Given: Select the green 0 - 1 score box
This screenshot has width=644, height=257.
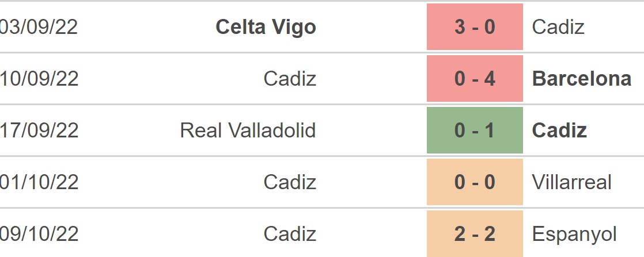Looking at the screenshot, I should [475, 131].
